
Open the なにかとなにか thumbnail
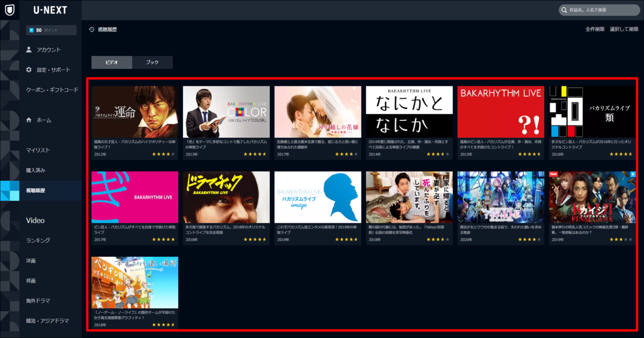pos(409,112)
